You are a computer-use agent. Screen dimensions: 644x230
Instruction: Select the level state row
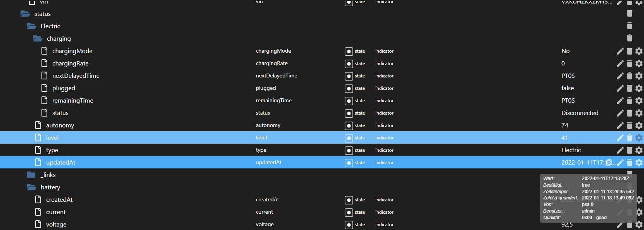click(52, 138)
